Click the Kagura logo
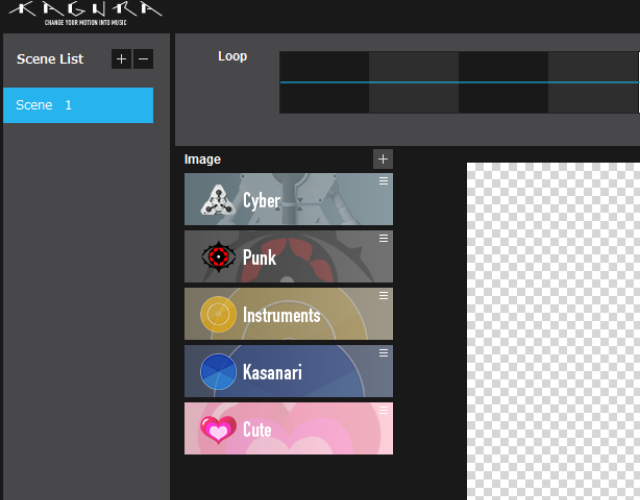Viewport: 640px width, 500px height. coord(85,13)
